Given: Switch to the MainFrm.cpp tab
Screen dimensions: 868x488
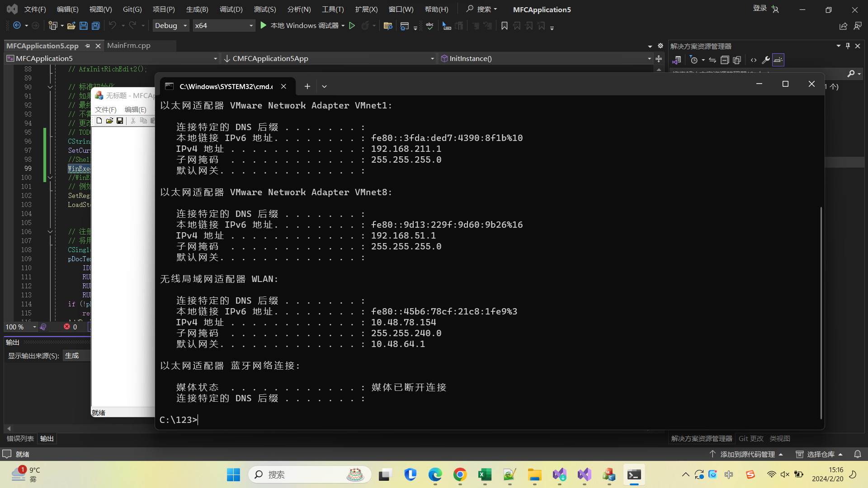Looking at the screenshot, I should click(x=129, y=46).
